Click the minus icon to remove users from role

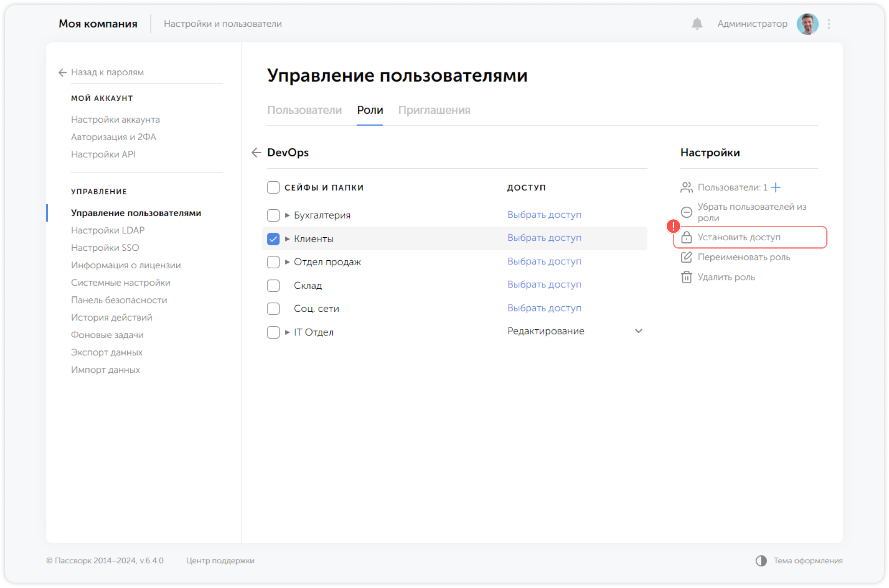pos(686,212)
